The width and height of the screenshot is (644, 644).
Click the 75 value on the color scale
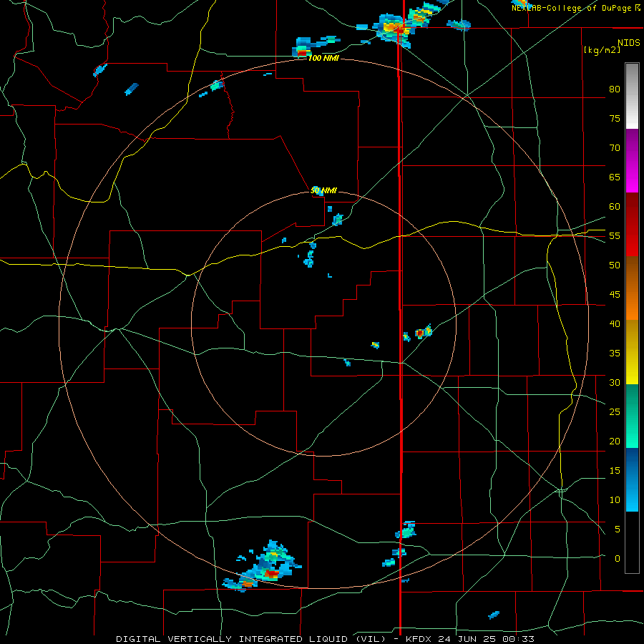[615, 118]
